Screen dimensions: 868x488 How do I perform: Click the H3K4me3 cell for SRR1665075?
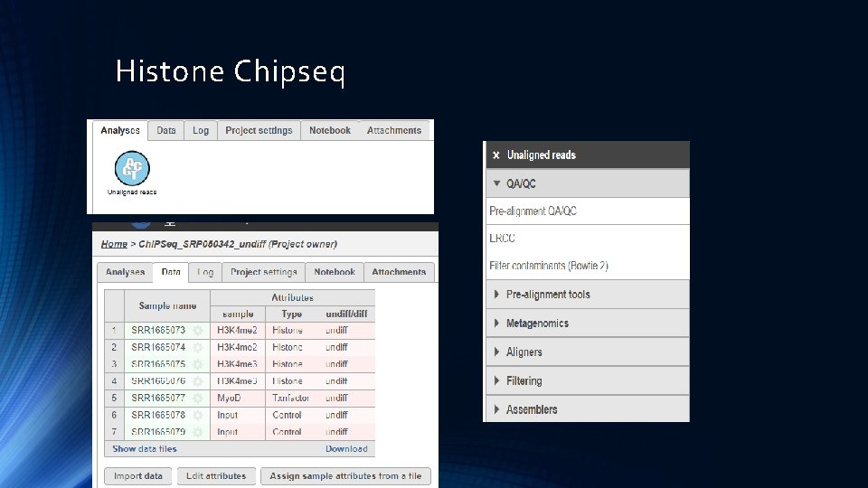[x=237, y=364]
